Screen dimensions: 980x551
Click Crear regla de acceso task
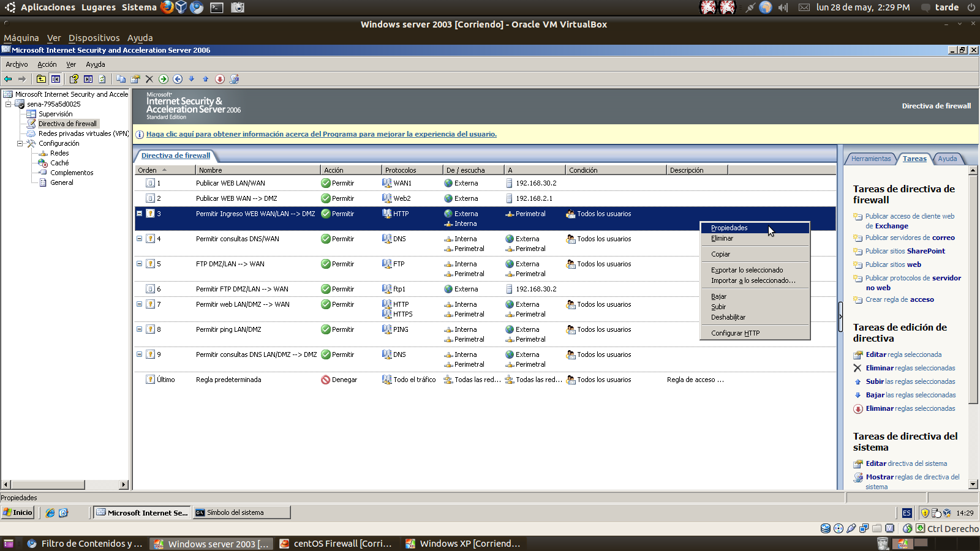click(x=899, y=299)
